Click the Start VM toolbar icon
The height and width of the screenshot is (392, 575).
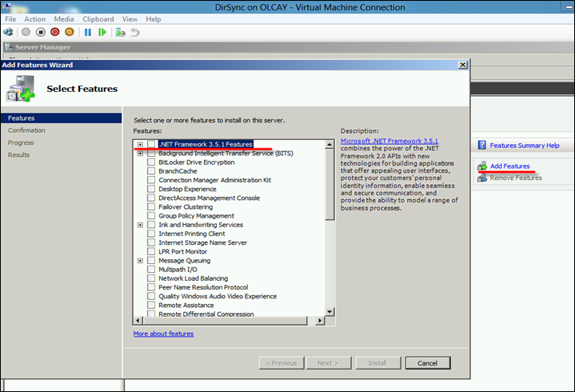pyautogui.click(x=26, y=32)
